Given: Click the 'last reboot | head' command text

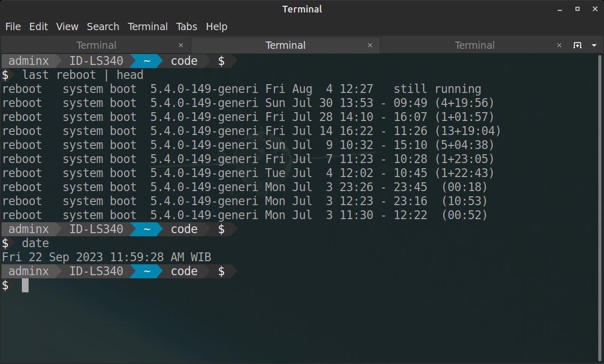Looking at the screenshot, I should coord(83,75).
